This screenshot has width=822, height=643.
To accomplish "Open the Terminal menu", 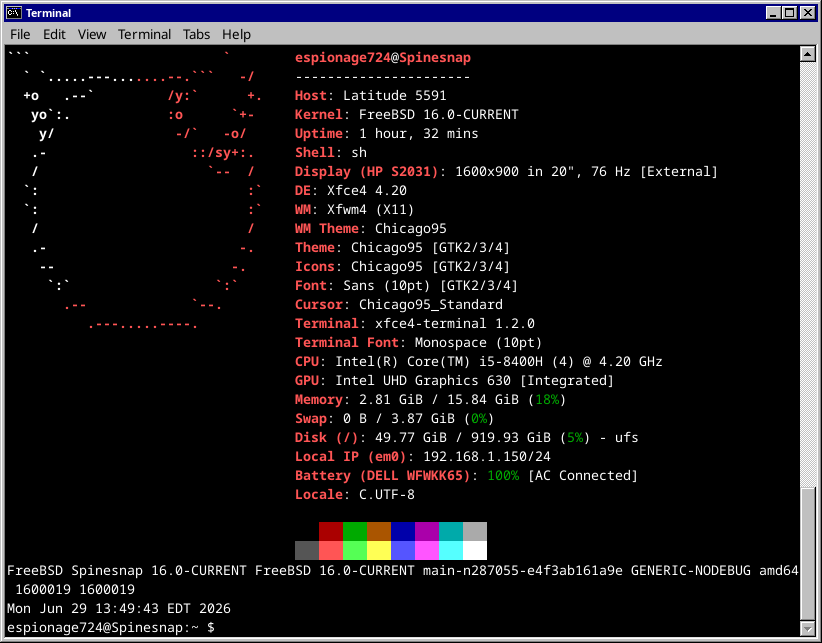I will 144,35.
